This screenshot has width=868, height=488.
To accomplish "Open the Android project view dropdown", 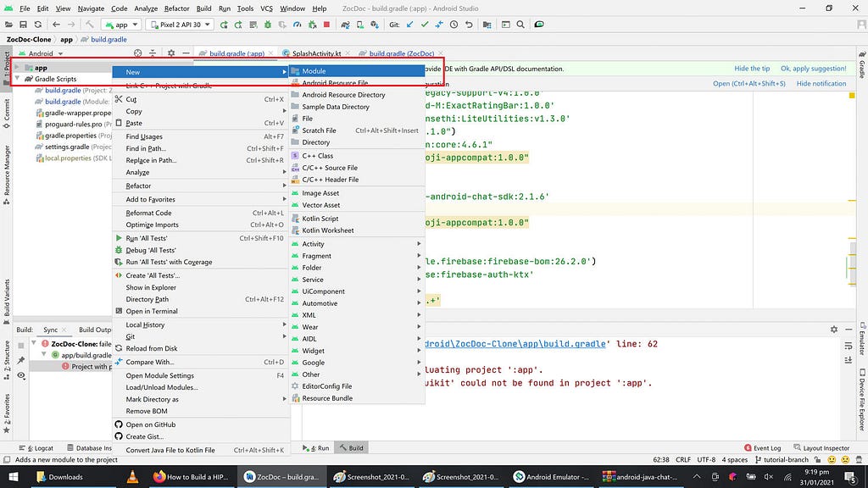I will click(41, 53).
